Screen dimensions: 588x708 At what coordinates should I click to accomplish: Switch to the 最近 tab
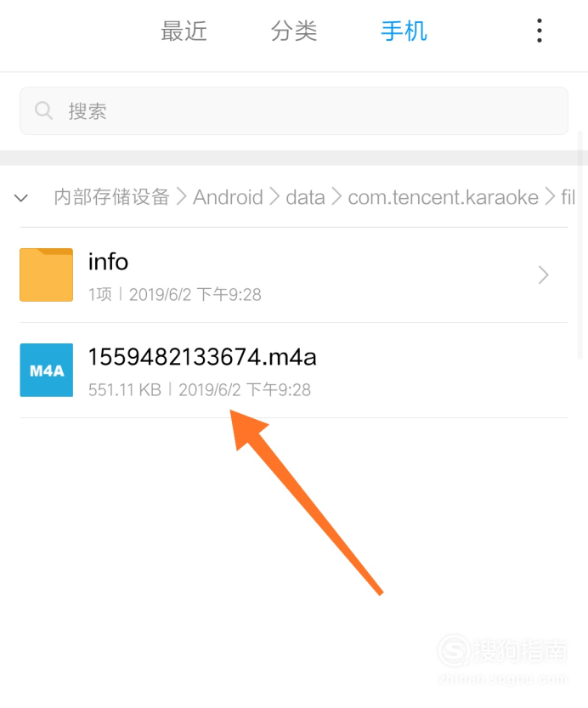click(x=184, y=31)
